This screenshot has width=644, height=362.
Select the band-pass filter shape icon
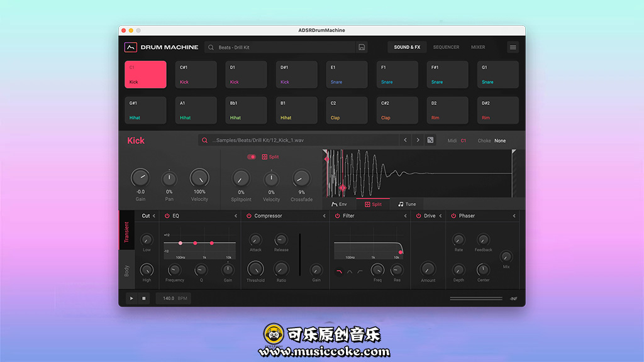(350, 271)
